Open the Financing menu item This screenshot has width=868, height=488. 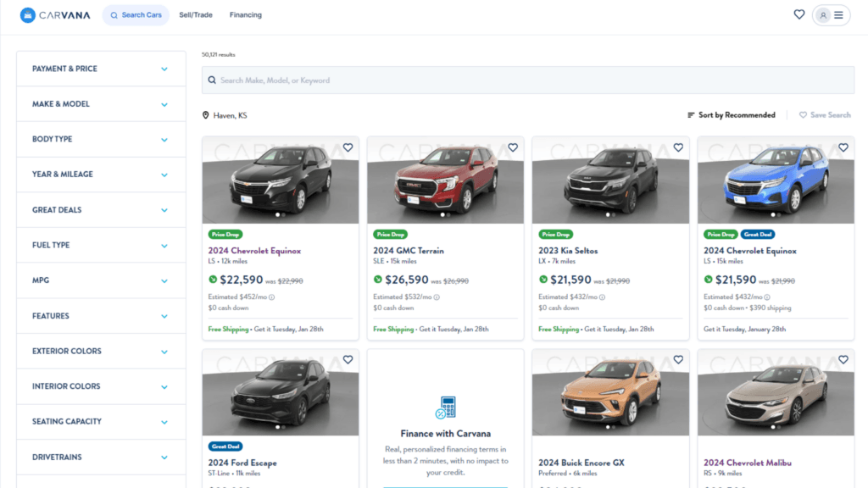coord(246,15)
